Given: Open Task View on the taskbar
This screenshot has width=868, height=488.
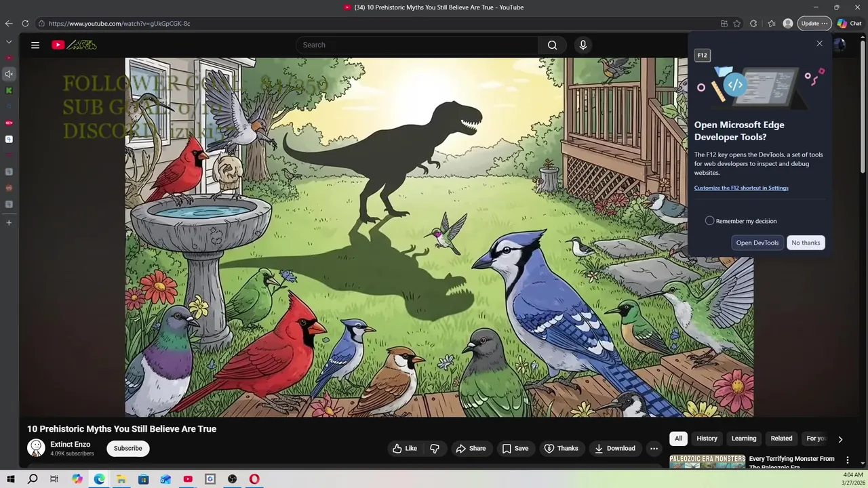Looking at the screenshot, I should pos(54,479).
